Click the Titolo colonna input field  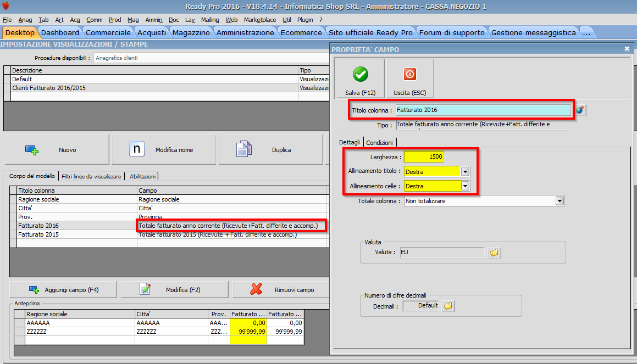(483, 110)
